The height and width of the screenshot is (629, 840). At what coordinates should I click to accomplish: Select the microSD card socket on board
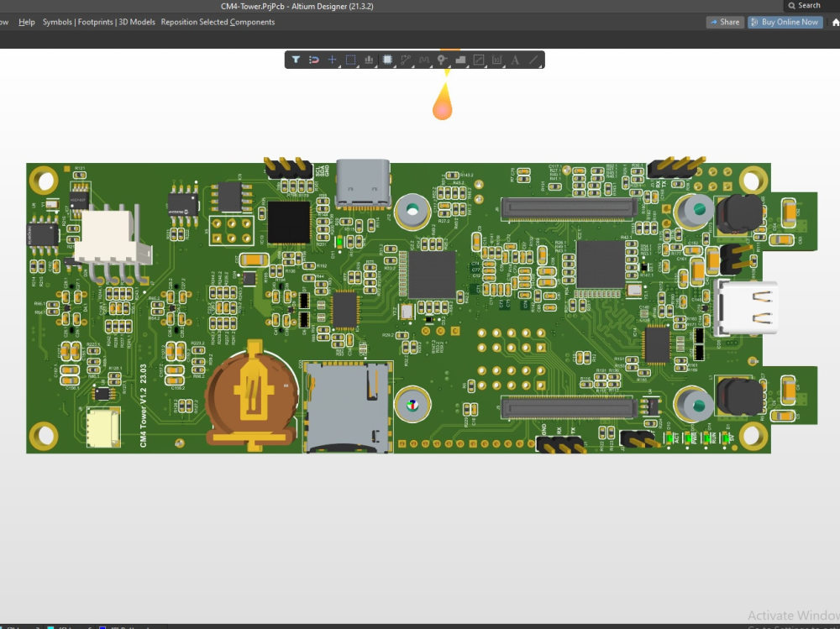(348, 407)
